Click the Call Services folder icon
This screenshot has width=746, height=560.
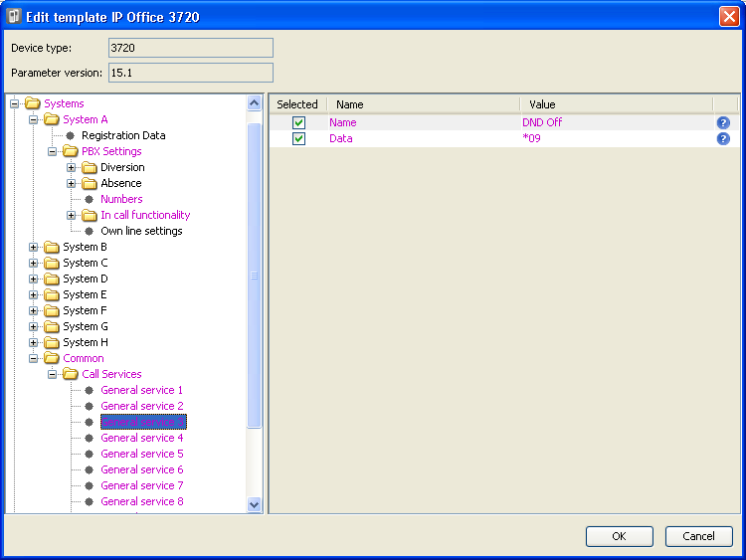(x=70, y=374)
